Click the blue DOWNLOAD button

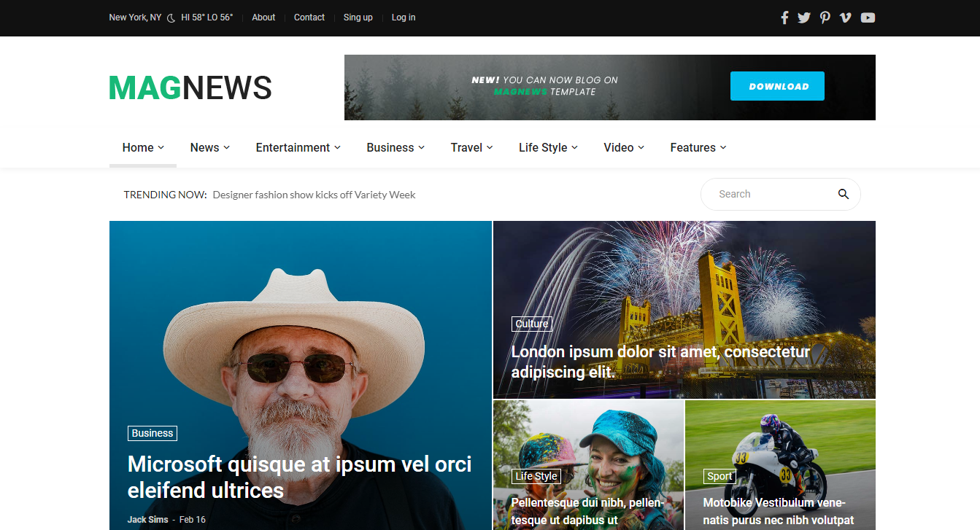[777, 86]
